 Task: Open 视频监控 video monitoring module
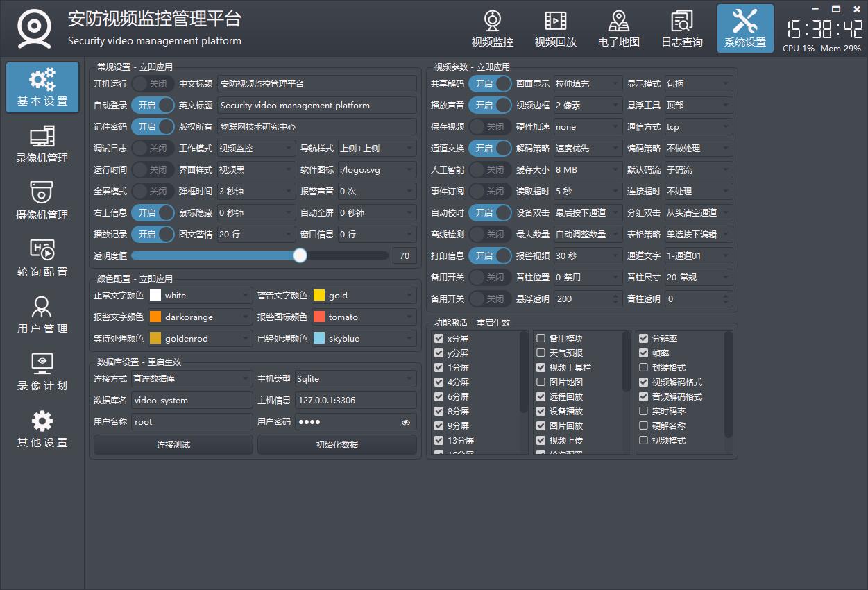pos(492,29)
